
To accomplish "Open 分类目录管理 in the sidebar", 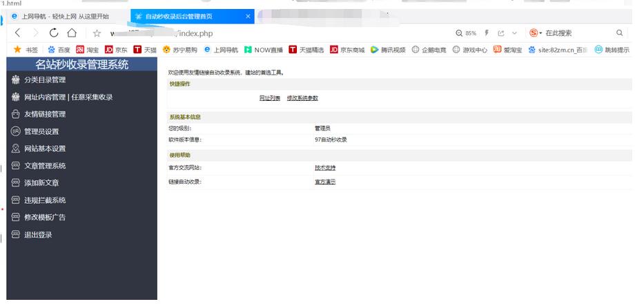I will [45, 80].
